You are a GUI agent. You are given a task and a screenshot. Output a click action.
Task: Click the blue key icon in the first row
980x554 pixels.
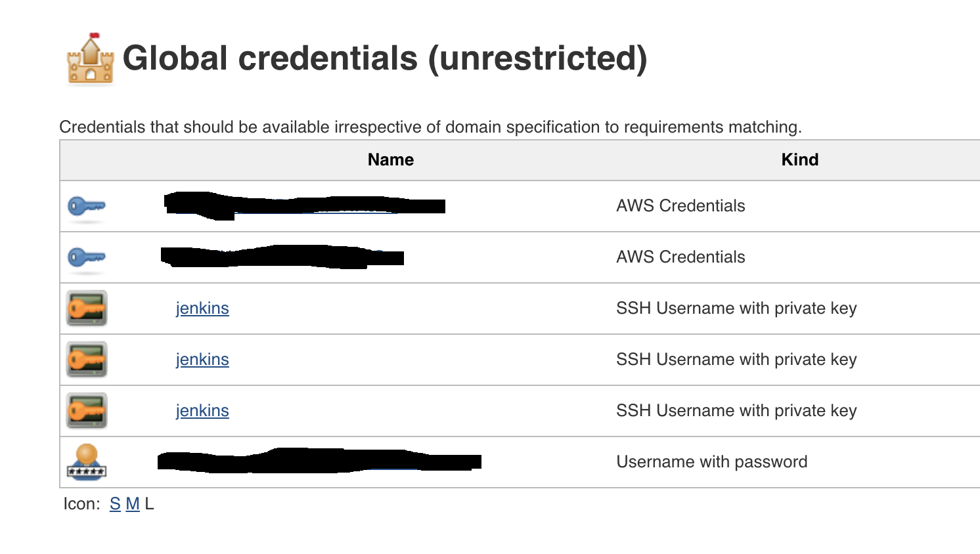[86, 206]
